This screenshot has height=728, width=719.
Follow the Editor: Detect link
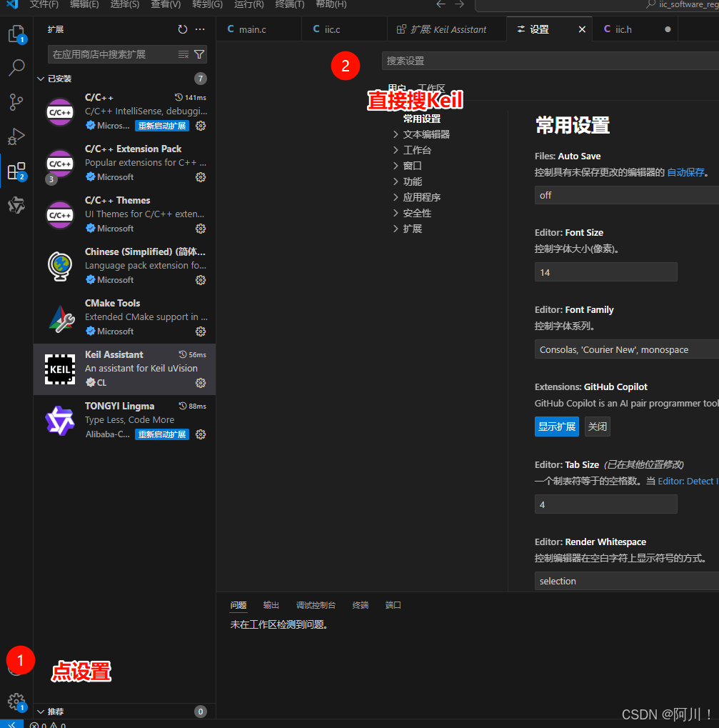click(x=688, y=482)
